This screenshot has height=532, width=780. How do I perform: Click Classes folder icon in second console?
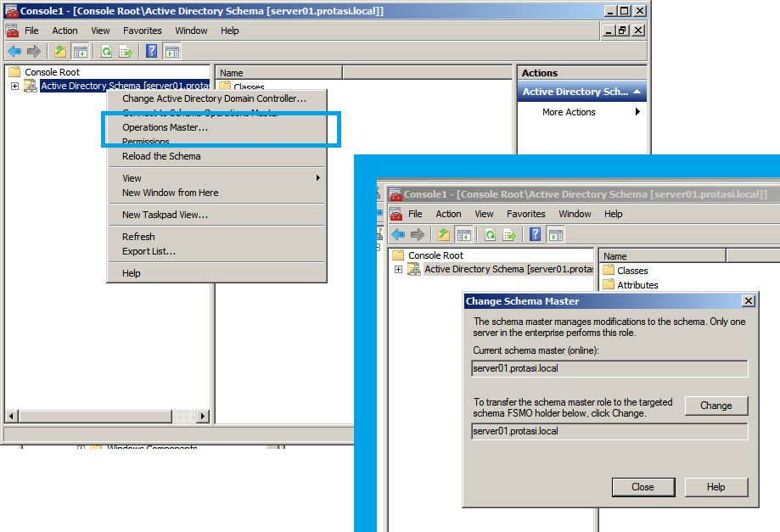609,270
